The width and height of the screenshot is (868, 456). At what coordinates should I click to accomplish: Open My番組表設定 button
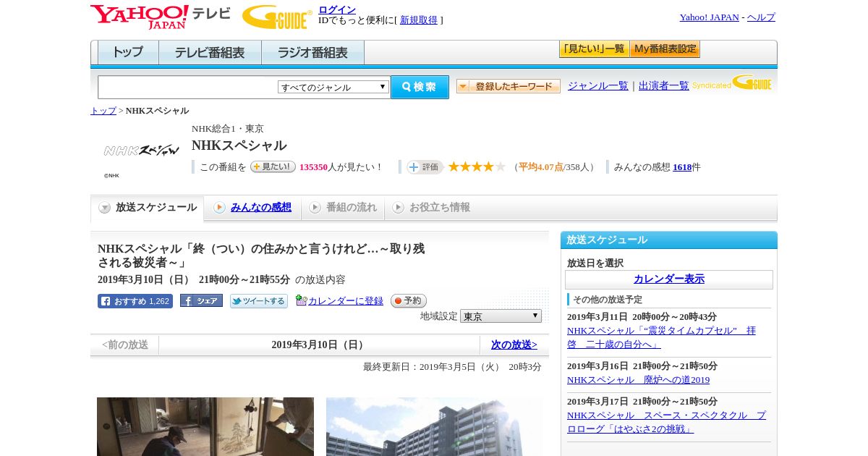click(665, 49)
